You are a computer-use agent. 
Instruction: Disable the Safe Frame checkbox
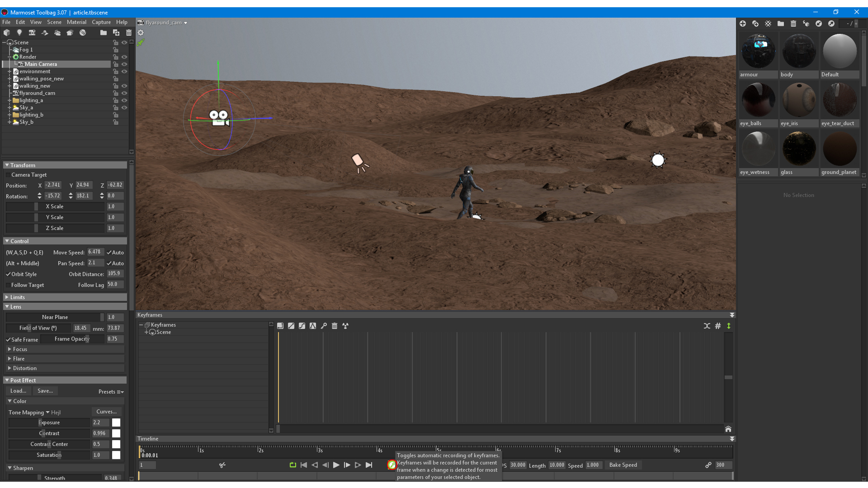pos(8,340)
